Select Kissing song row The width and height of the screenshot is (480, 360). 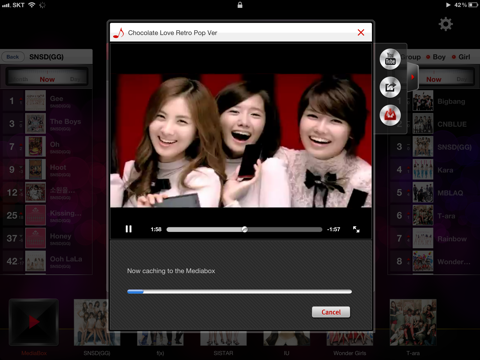(x=47, y=215)
